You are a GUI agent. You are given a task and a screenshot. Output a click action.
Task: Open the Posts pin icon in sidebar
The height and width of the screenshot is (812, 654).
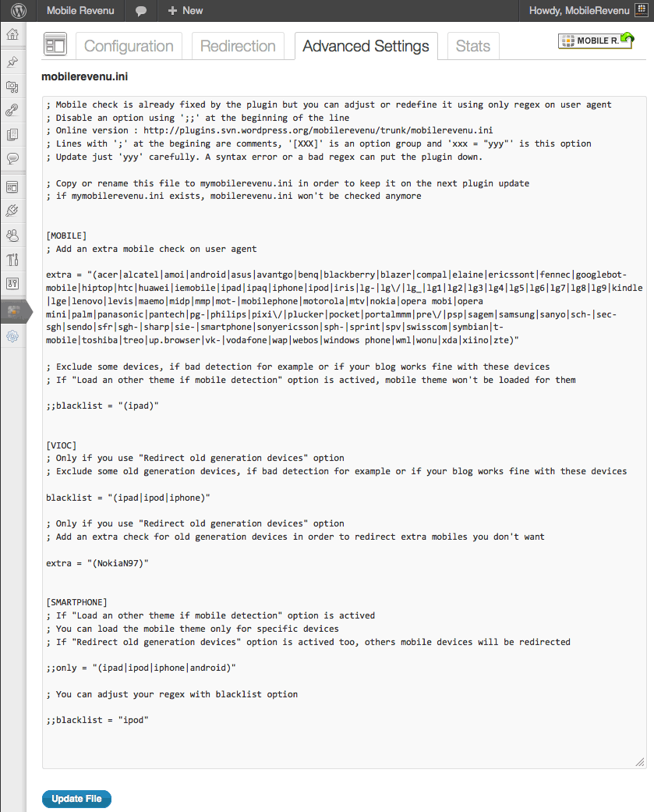(13, 62)
